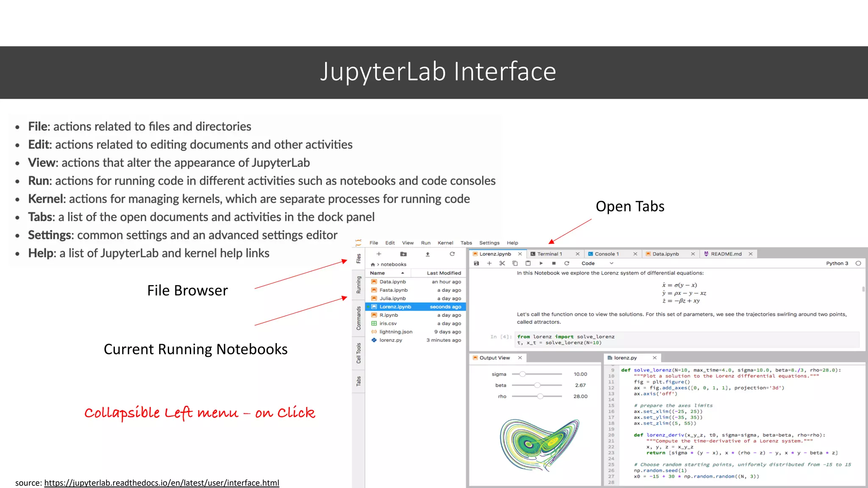Adjust the rho slider
This screenshot has height=488, width=868.
pyautogui.click(x=537, y=396)
